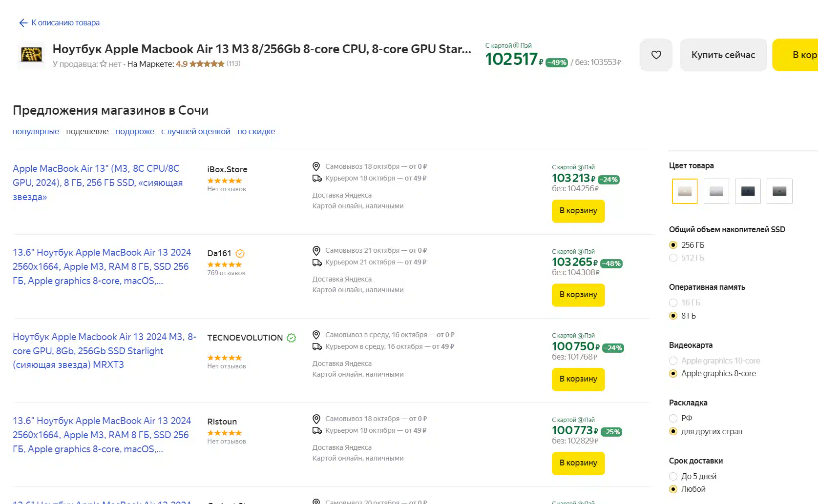Viewport: 818px width, 504px height.
Task: Click pickup pin icon in iBox.Store row
Action: pos(316,166)
